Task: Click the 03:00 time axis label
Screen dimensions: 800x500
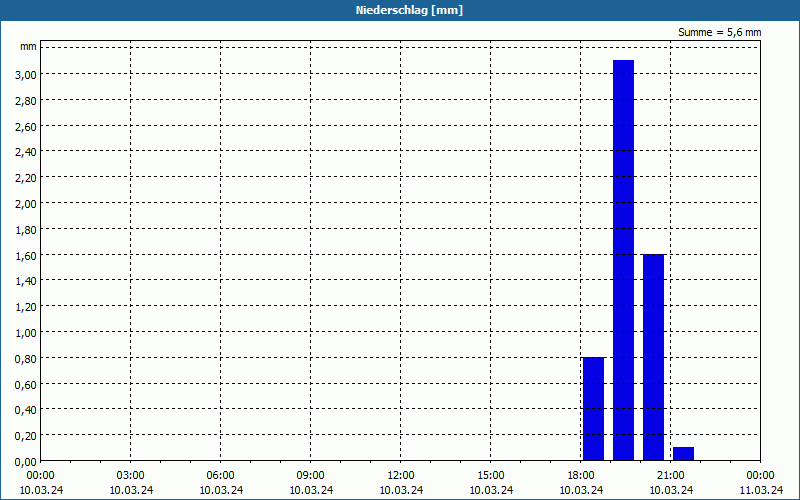Action: [x=131, y=476]
